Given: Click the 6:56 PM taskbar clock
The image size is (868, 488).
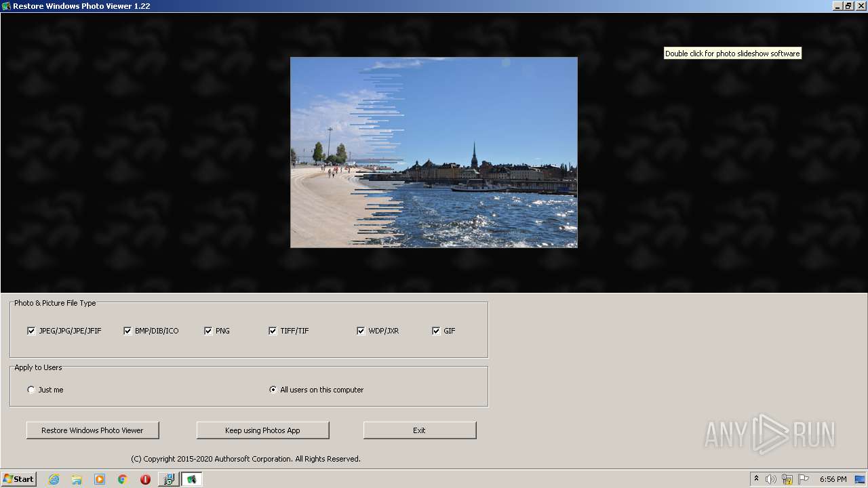Looking at the screenshot, I should (x=833, y=479).
